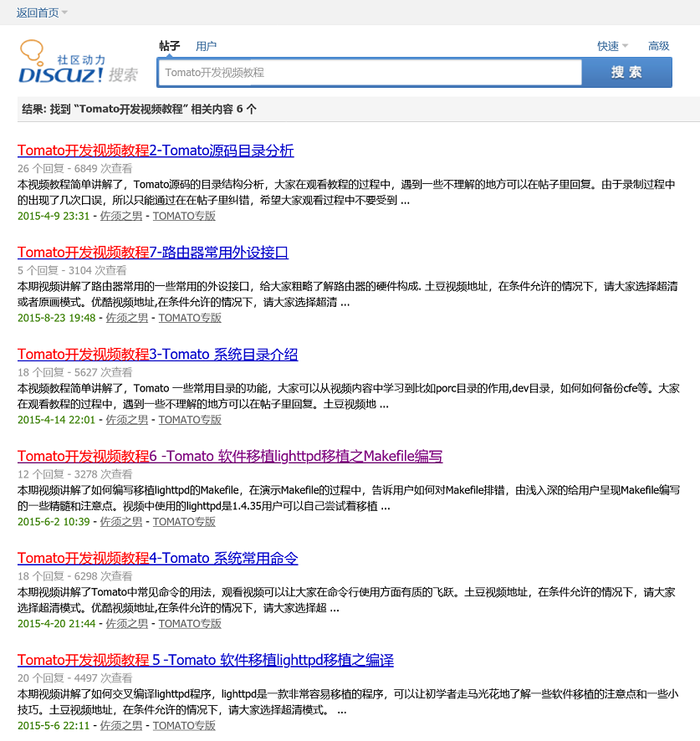Open TOMATO专版 forum on 2015-6-2 post

click(184, 522)
